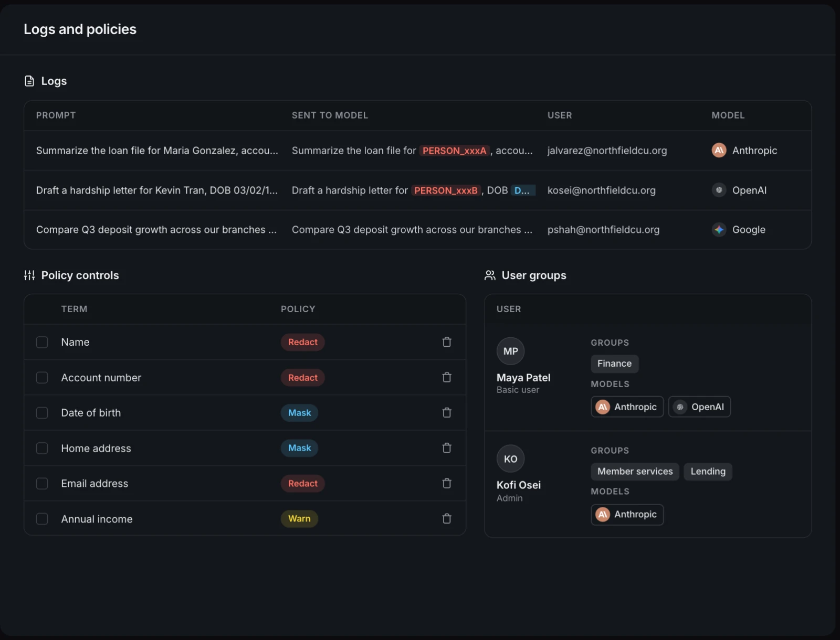The height and width of the screenshot is (640, 840).
Task: Click Kofi Osei's Anthropic model chip
Action: [627, 515]
